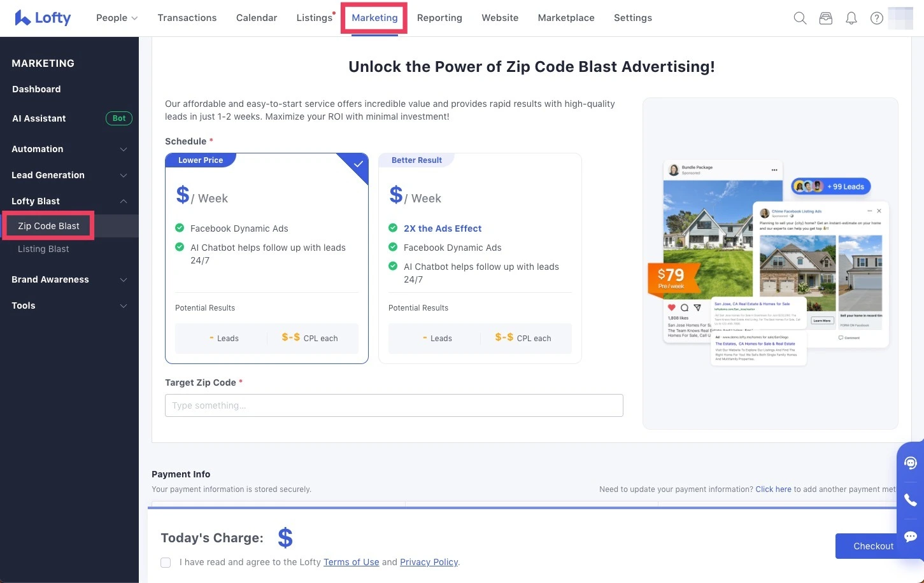Image resolution: width=924 pixels, height=583 pixels.
Task: Go to the Reporting tab
Action: (439, 18)
